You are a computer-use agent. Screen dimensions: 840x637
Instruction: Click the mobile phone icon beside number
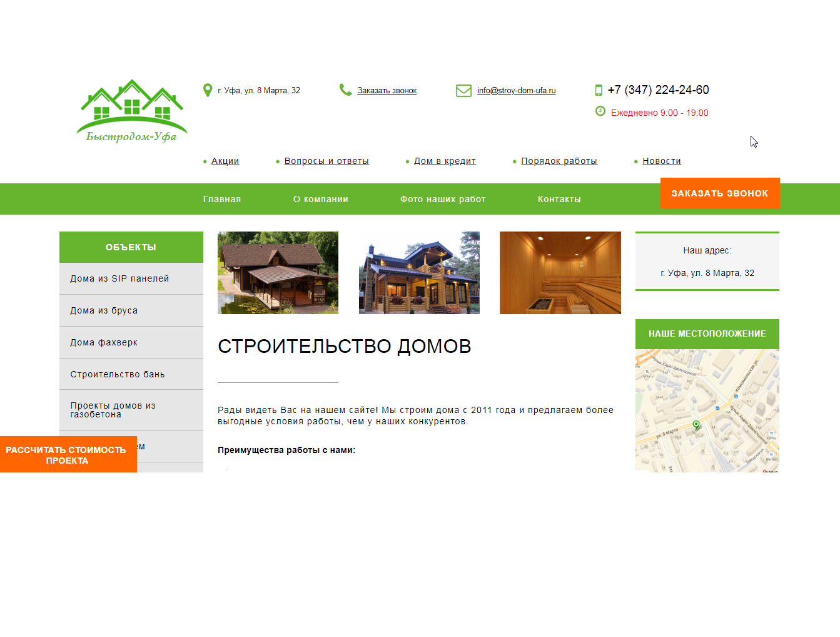[599, 90]
